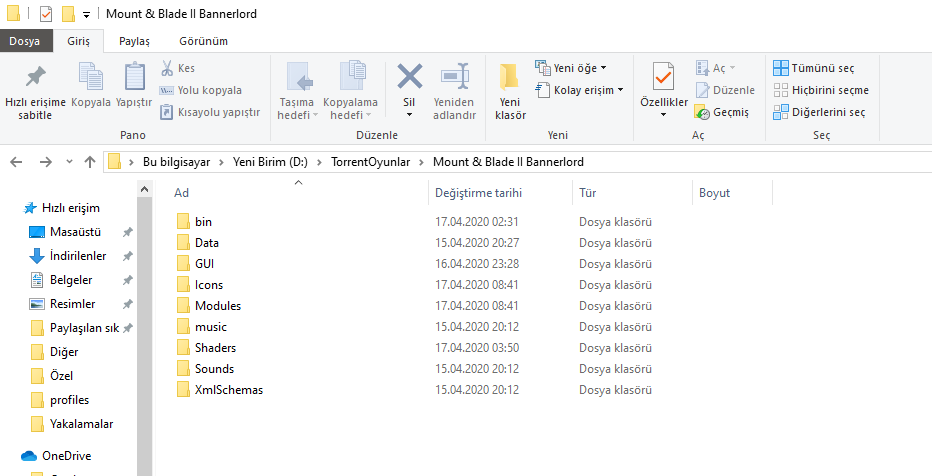932x476 pixels.
Task: Open the Yeni öğe dropdown
Action: pos(571,68)
